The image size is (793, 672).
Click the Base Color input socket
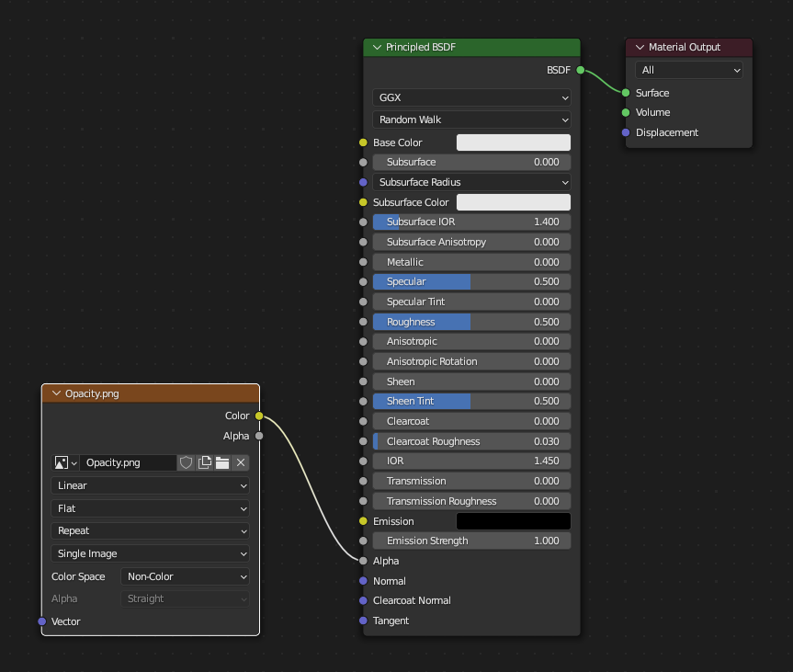click(x=363, y=142)
